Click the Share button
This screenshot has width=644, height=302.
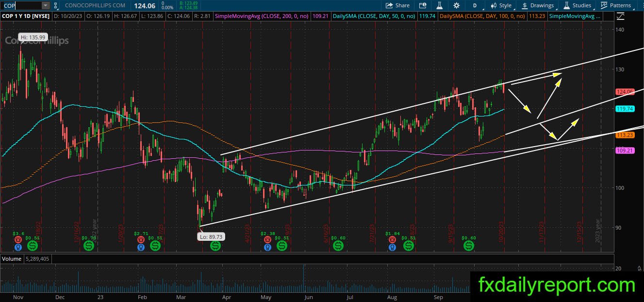tap(397, 5)
